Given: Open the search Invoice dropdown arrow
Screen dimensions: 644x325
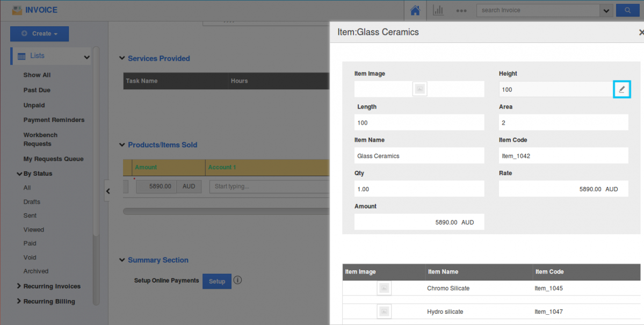Looking at the screenshot, I should click(x=606, y=10).
